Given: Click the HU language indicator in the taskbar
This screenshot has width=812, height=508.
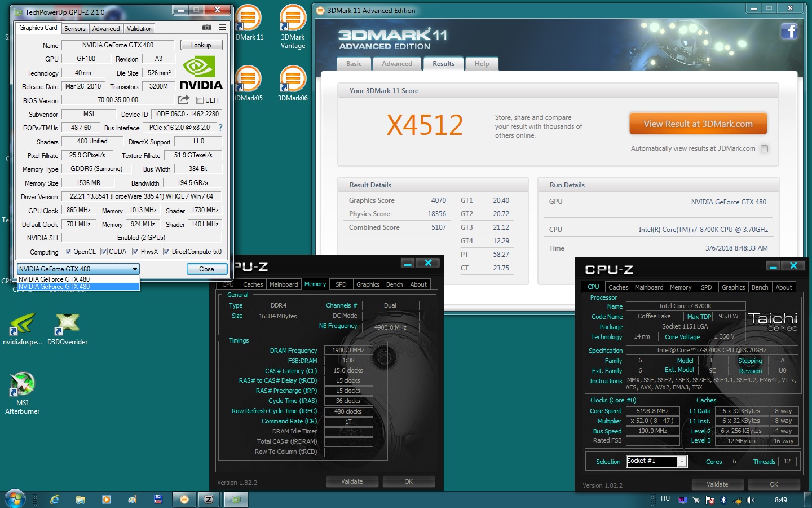Looking at the screenshot, I should (665, 499).
